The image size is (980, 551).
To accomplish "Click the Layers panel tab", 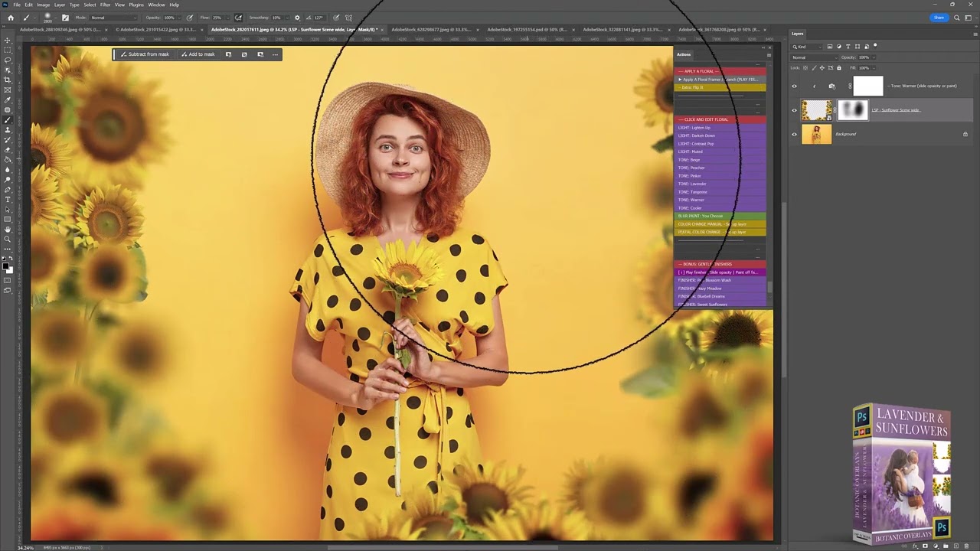I will 798,34.
